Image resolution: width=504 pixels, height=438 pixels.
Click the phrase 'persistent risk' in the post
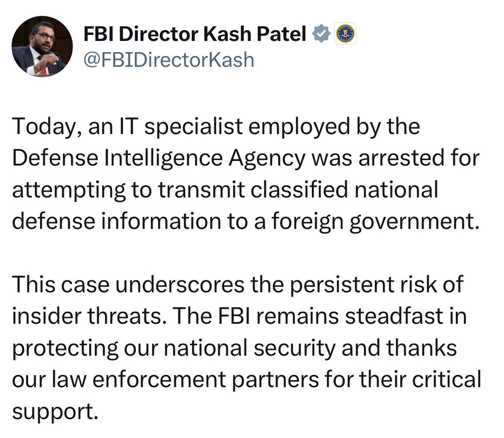coord(364,285)
